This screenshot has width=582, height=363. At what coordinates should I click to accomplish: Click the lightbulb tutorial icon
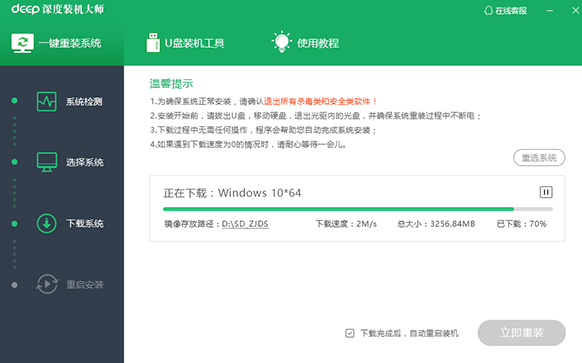[282, 42]
